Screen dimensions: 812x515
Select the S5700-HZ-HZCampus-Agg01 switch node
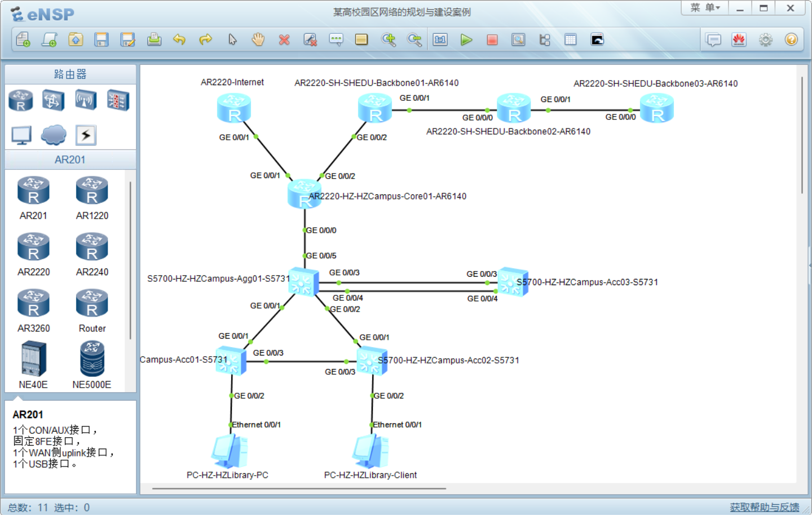[304, 282]
